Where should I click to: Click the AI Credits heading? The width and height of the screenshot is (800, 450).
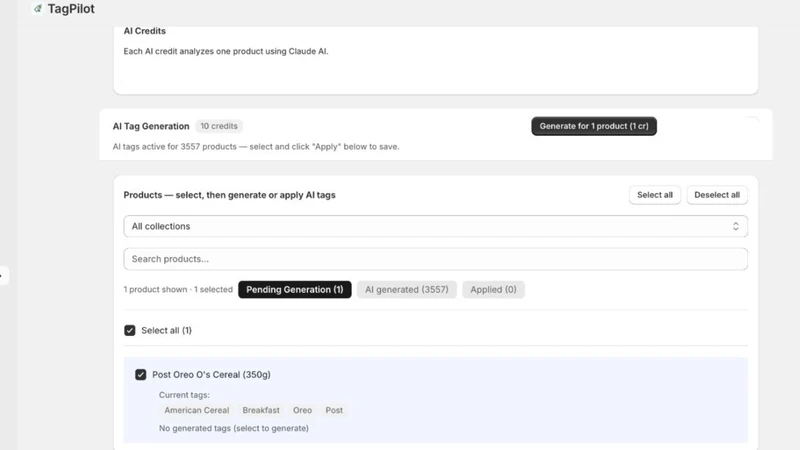144,31
